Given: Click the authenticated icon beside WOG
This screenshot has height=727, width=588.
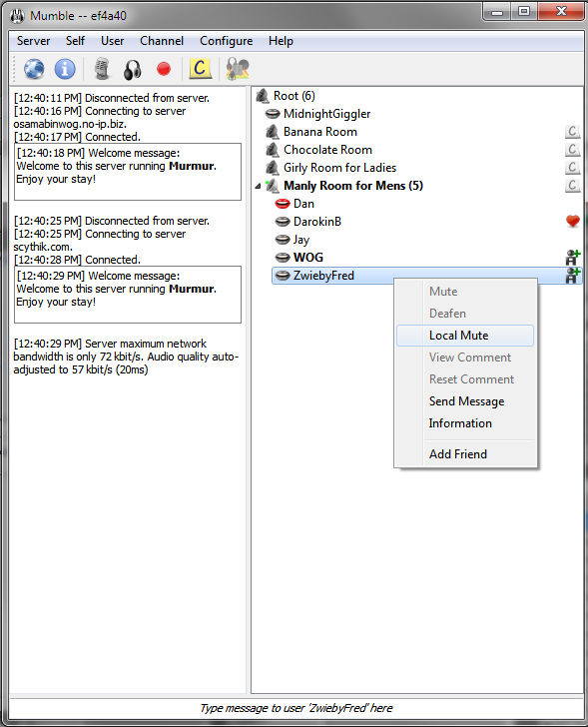Looking at the screenshot, I should point(573,258).
